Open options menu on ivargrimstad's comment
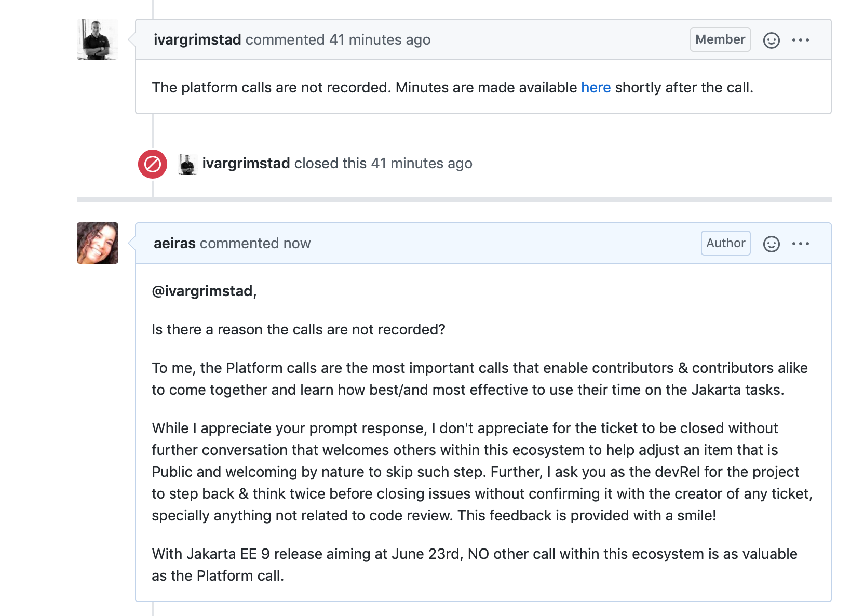The image size is (864, 616). coord(800,40)
